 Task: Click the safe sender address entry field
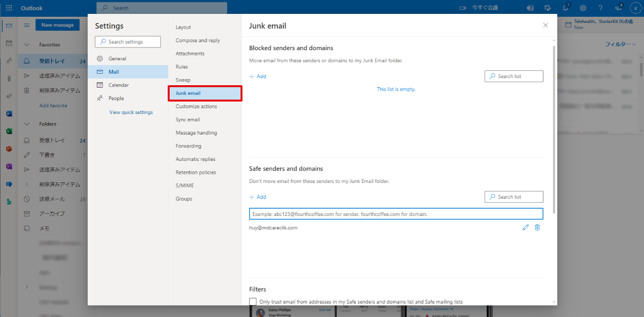pyautogui.click(x=396, y=214)
